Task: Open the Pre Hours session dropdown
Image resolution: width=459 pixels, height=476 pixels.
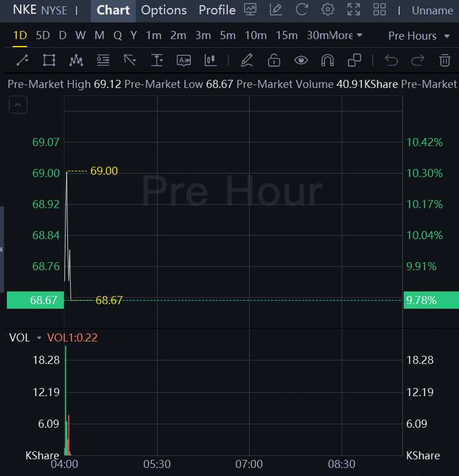Action: click(x=419, y=36)
